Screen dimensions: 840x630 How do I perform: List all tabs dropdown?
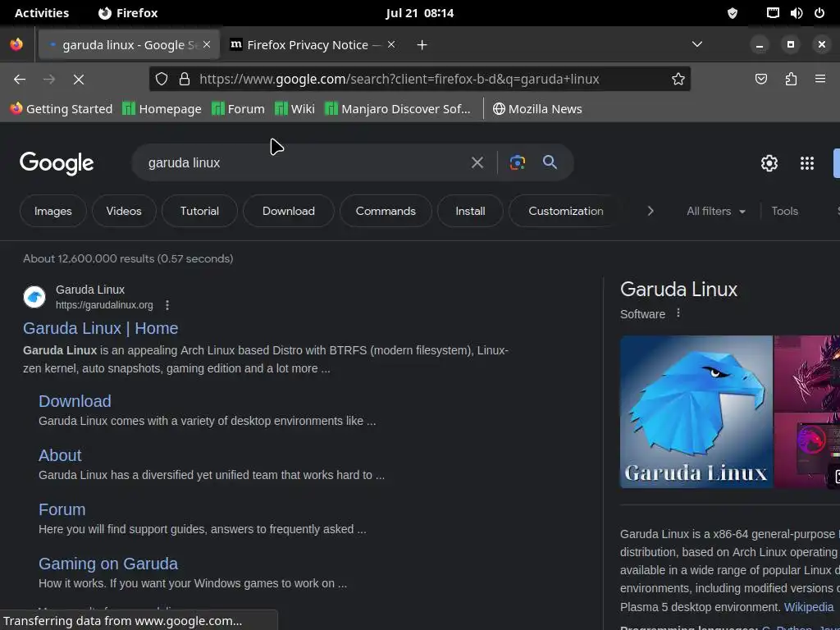tap(697, 44)
